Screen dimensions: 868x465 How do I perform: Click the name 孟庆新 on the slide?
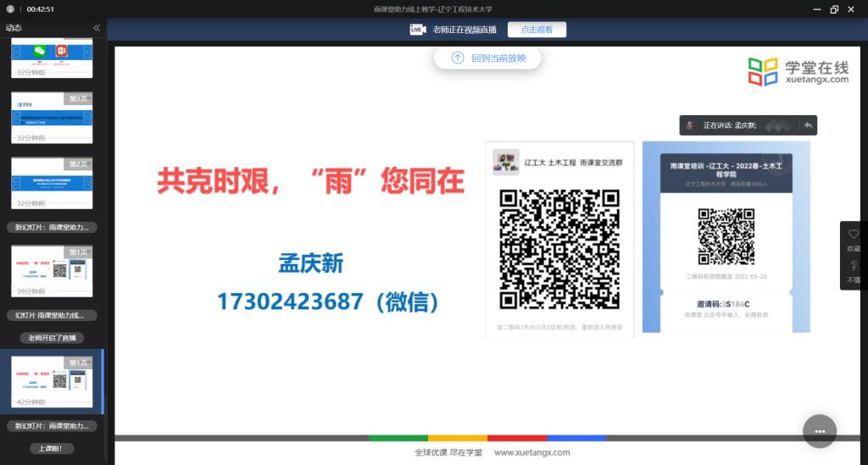310,263
